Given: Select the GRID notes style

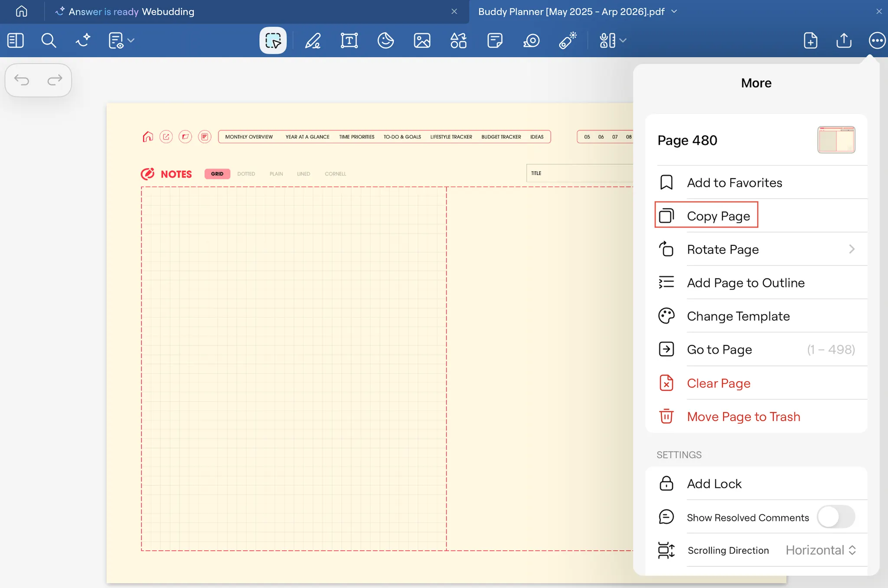Looking at the screenshot, I should pyautogui.click(x=217, y=174).
